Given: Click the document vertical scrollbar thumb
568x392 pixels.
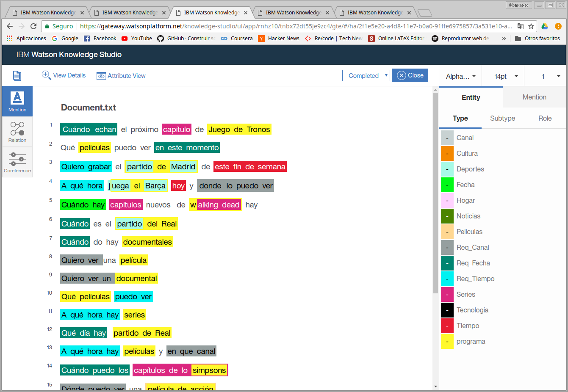Looking at the screenshot, I should click(435, 193).
